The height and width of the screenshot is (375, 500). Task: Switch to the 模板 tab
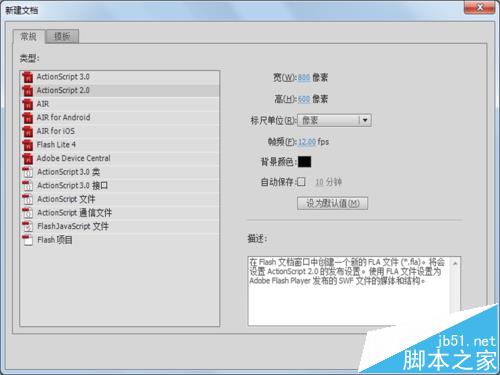click(62, 36)
